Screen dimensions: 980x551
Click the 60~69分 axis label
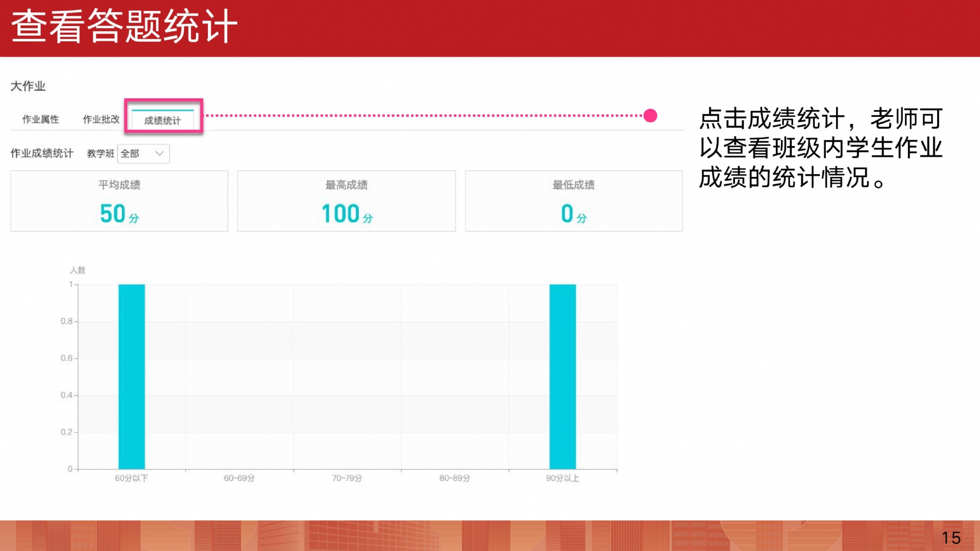[239, 478]
